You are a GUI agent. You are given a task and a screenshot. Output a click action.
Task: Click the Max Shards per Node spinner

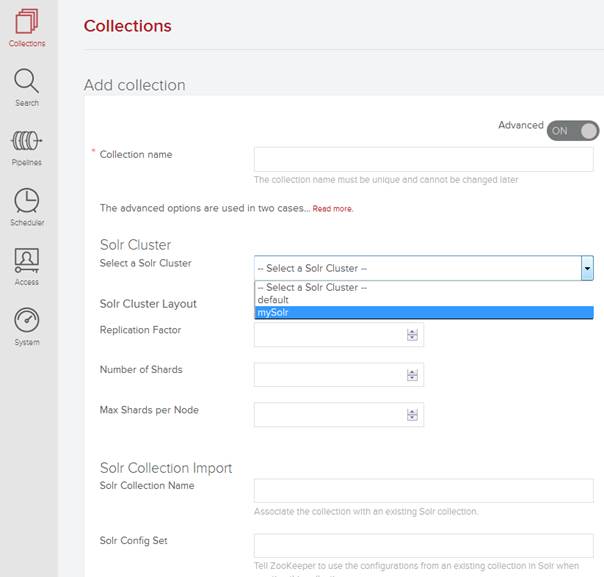pos(411,415)
